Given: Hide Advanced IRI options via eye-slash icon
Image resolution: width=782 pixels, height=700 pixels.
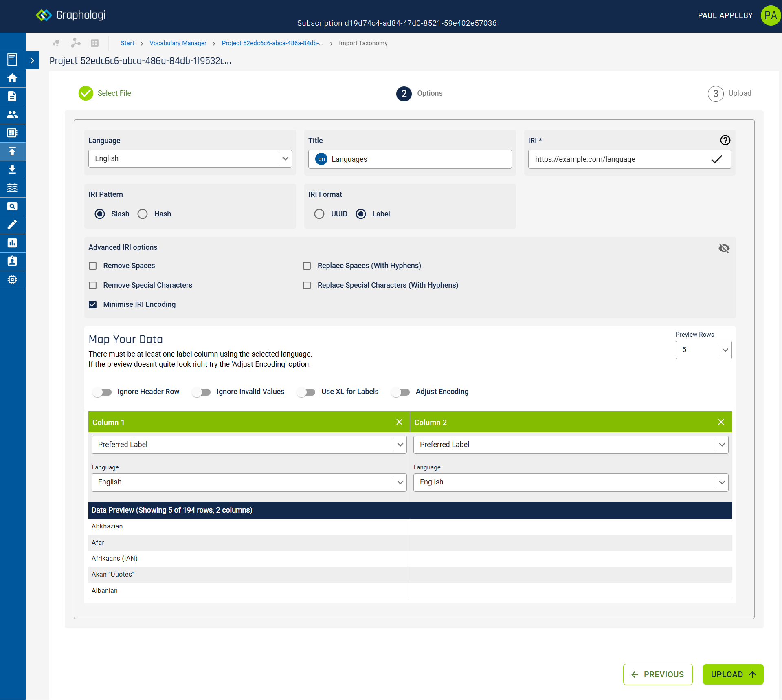Looking at the screenshot, I should tap(724, 248).
